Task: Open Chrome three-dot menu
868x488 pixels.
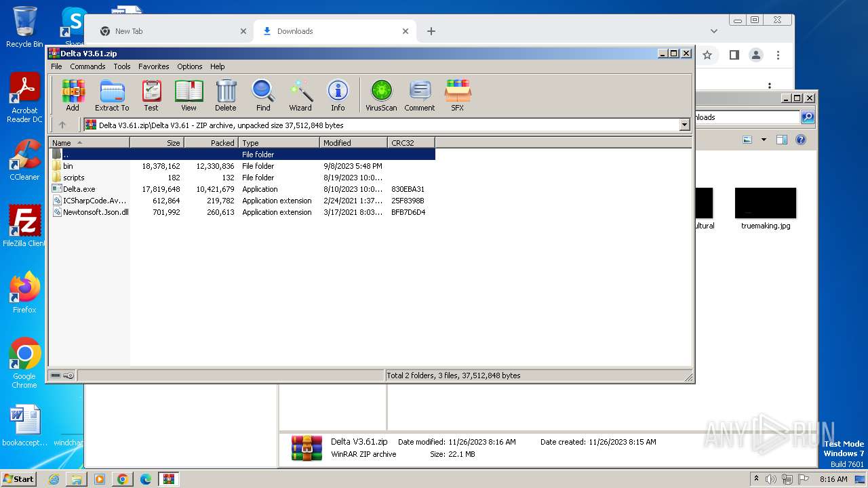Action: point(778,55)
